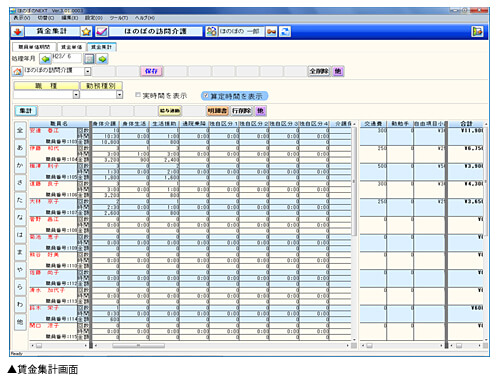The image size is (500, 381).
Task: Filter staff list by 全 index button
Action: pos(20,130)
